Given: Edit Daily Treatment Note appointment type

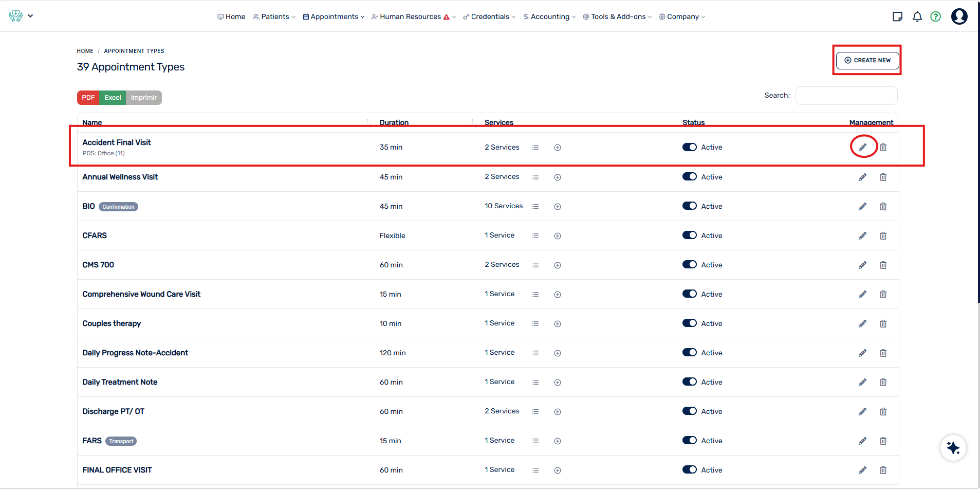Looking at the screenshot, I should 862,382.
